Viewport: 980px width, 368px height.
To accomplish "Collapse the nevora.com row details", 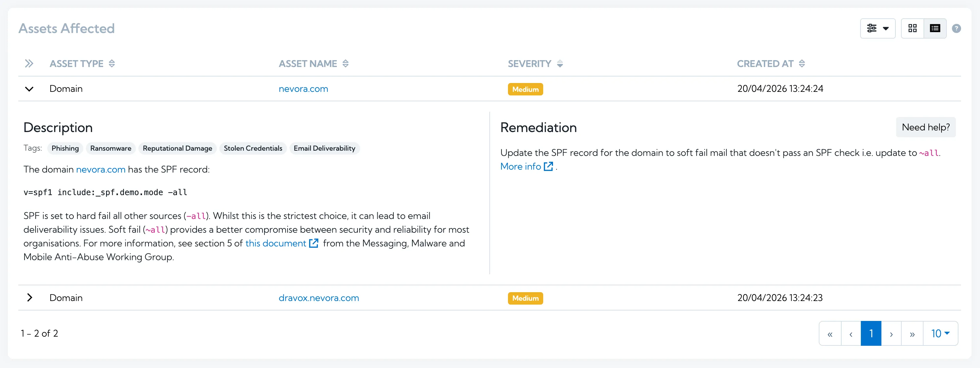I will 29,89.
